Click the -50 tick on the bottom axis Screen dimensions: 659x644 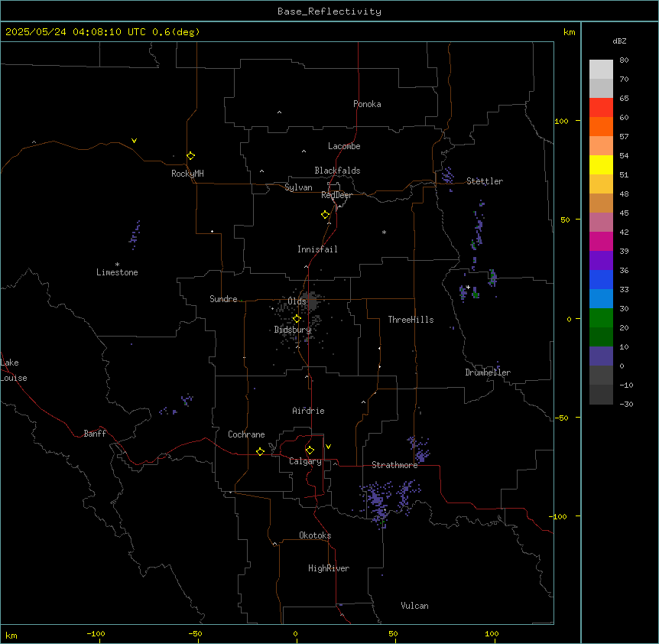click(195, 633)
